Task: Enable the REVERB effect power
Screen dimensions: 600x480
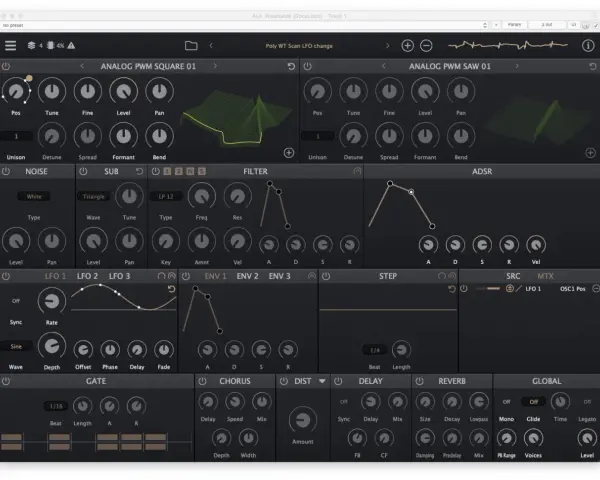Action: [419, 381]
